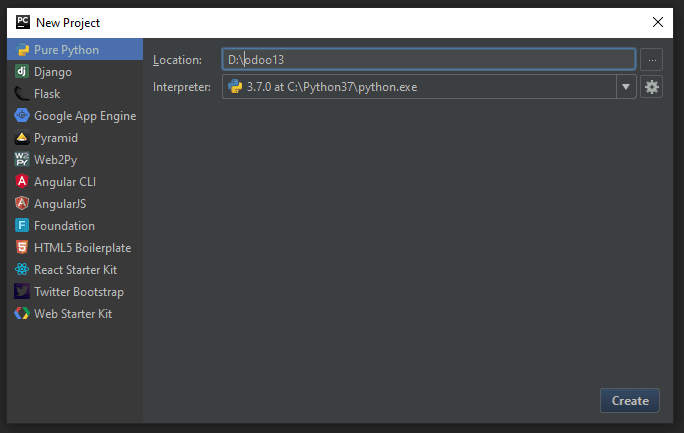
Task: Click the Create button
Action: 630,400
